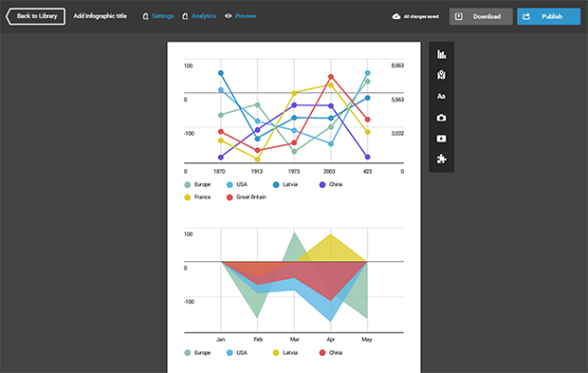Screen dimensions: 588x373
Task: Open integrations puzzle piece icon
Action: tap(441, 159)
